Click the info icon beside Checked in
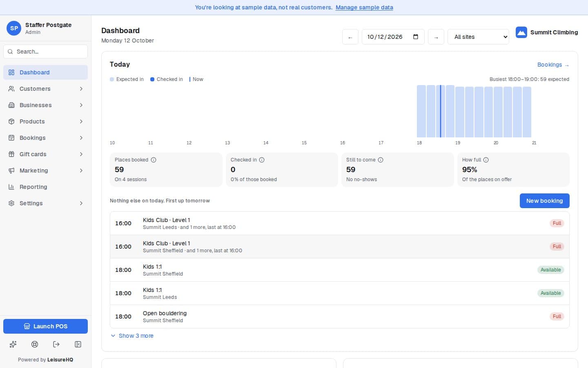This screenshot has width=588, height=368. pyautogui.click(x=262, y=160)
